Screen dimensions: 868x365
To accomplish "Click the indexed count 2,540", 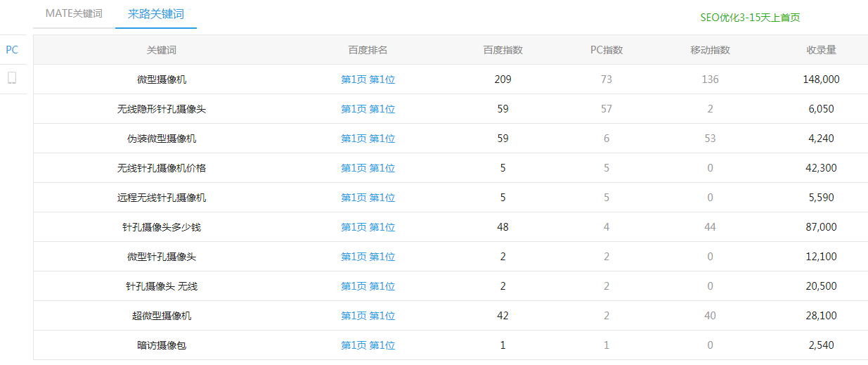I will pyautogui.click(x=821, y=345).
